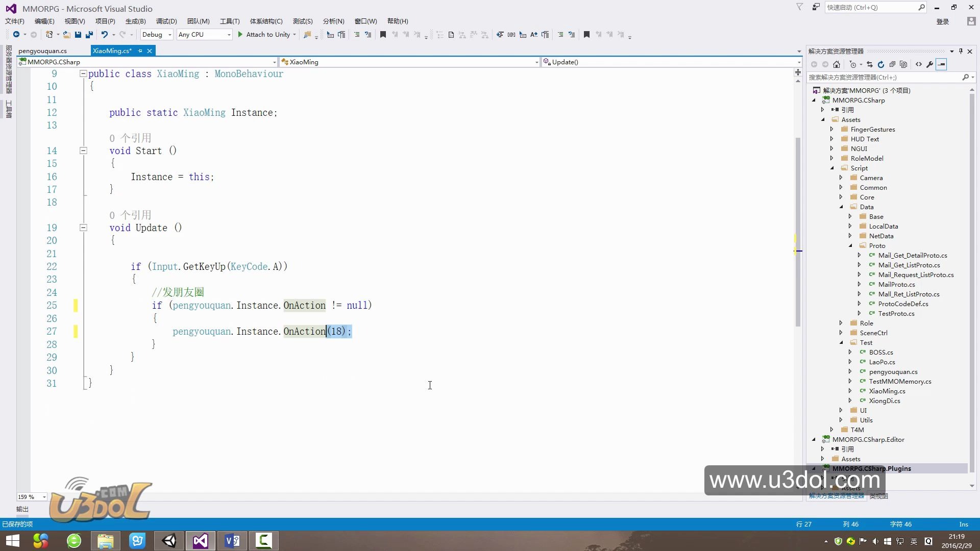Click the View Code icon in Solution Explorer
Screen dimensions: 980x551
919,64
